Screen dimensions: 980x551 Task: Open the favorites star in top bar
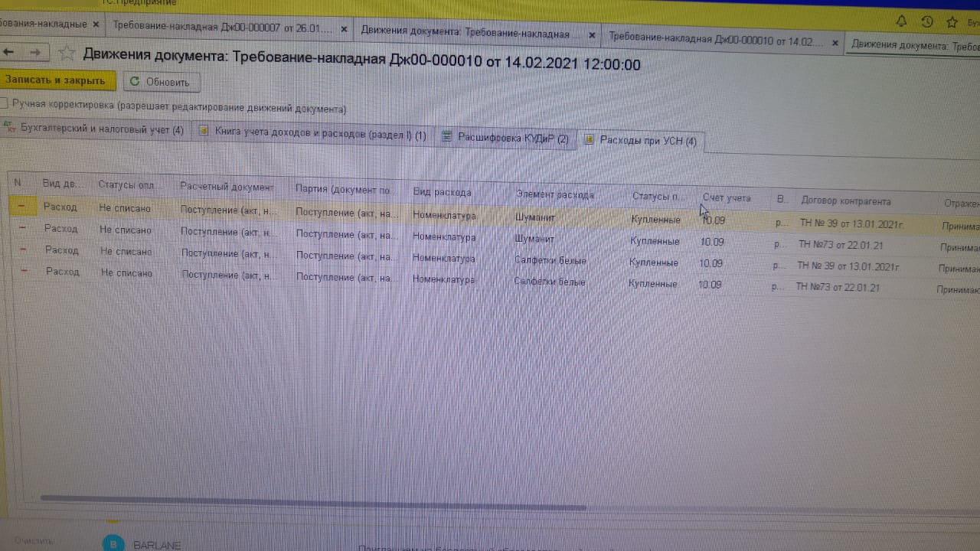pos(952,21)
